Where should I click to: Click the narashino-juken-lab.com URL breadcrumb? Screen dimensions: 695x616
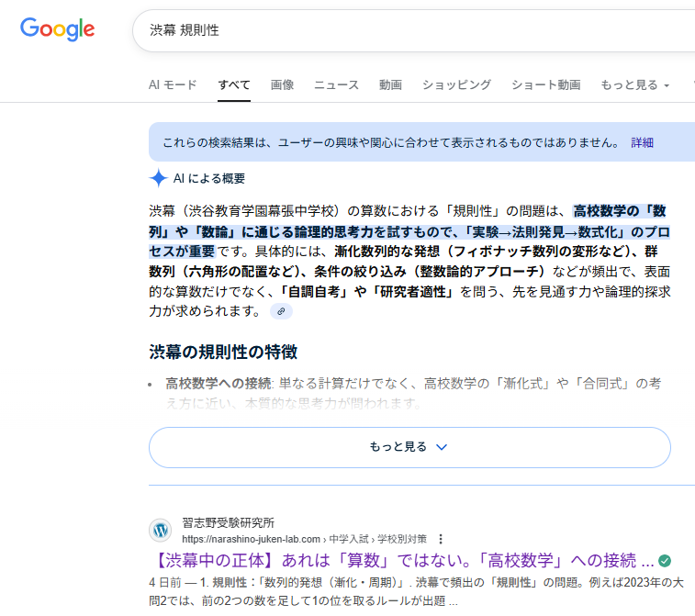pyautogui.click(x=251, y=539)
